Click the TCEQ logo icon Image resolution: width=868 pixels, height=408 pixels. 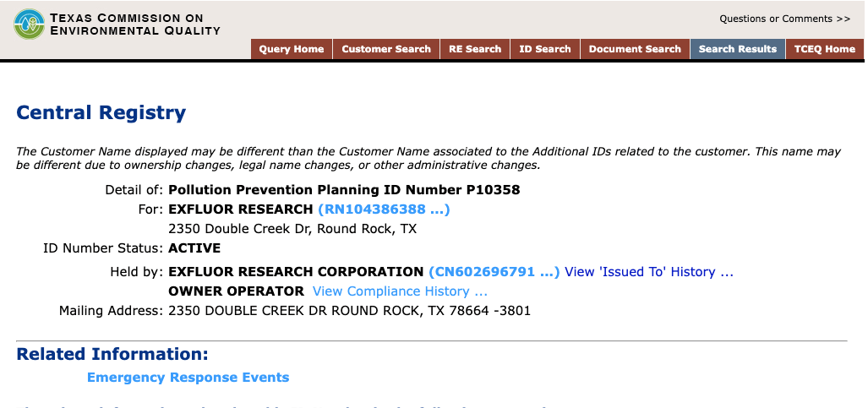pos(30,24)
